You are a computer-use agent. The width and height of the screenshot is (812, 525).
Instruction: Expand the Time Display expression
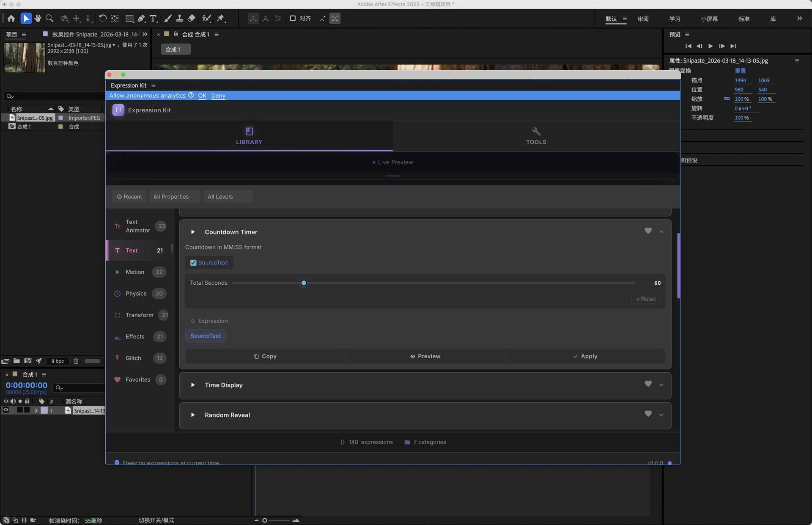[x=661, y=385]
